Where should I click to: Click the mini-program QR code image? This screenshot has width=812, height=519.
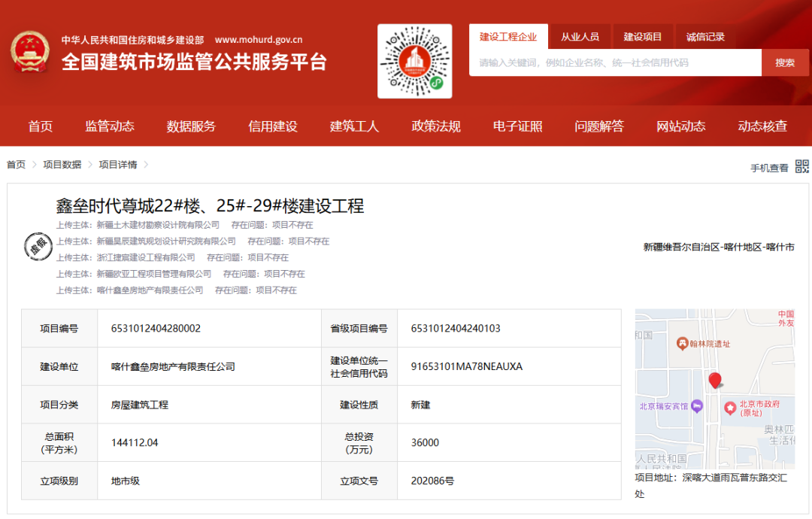(415, 61)
